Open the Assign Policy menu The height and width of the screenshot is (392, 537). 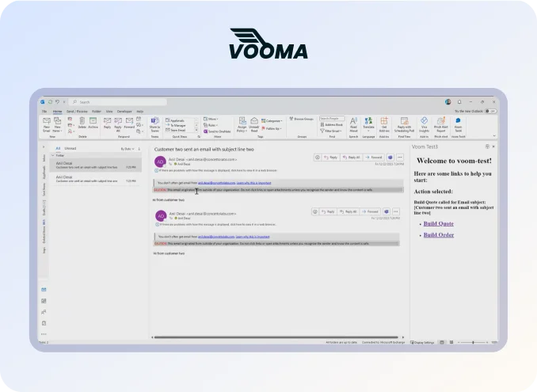(242, 124)
